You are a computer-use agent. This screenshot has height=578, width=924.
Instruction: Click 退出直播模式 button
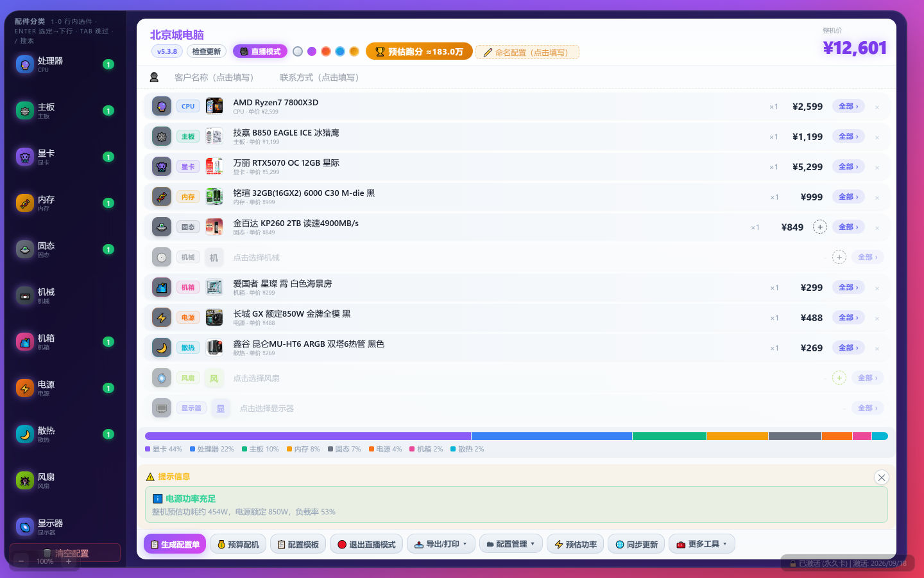366,544
